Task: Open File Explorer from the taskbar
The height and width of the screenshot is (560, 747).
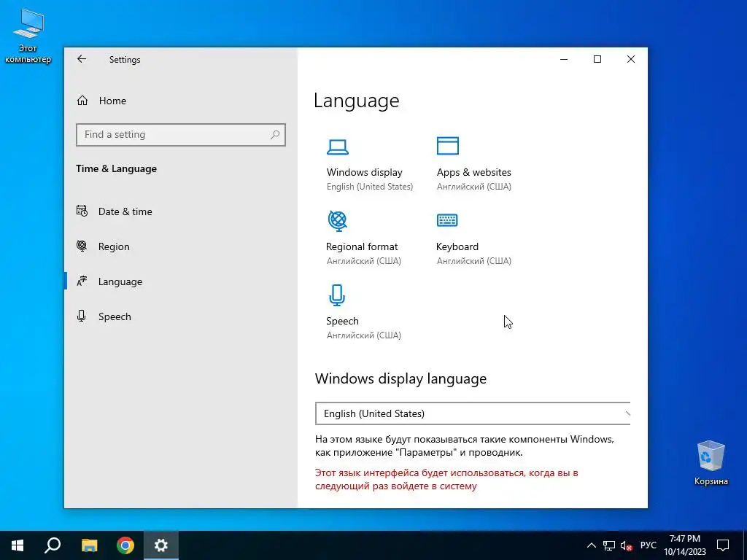Action: click(x=89, y=545)
